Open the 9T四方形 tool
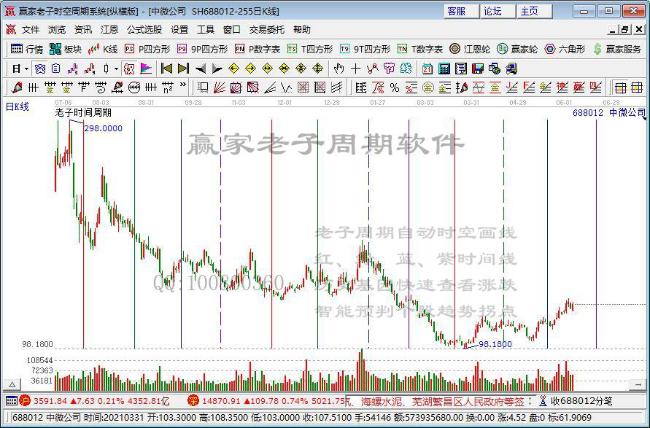650x428 pixels. pyautogui.click(x=365, y=49)
